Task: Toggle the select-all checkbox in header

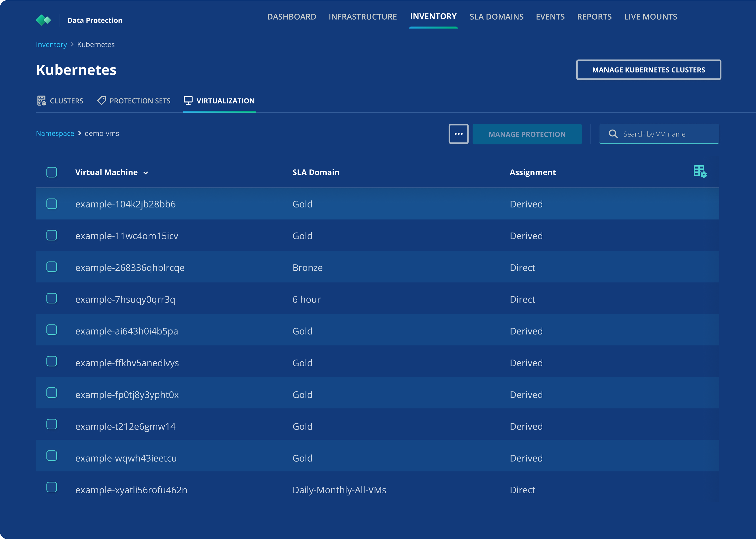Action: (x=52, y=172)
